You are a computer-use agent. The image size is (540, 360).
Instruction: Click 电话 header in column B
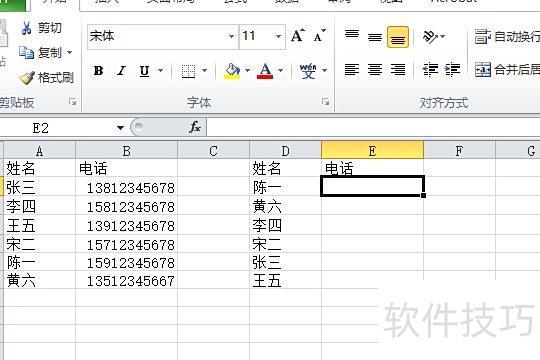(93, 169)
